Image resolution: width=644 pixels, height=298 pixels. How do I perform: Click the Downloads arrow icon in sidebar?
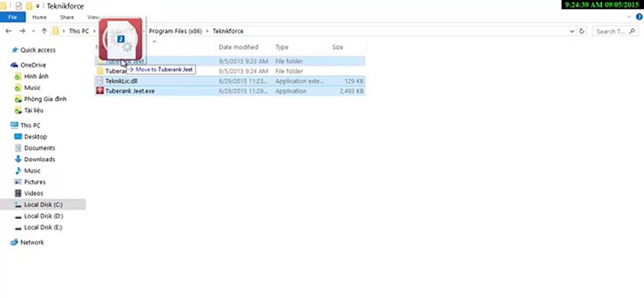click(x=18, y=159)
